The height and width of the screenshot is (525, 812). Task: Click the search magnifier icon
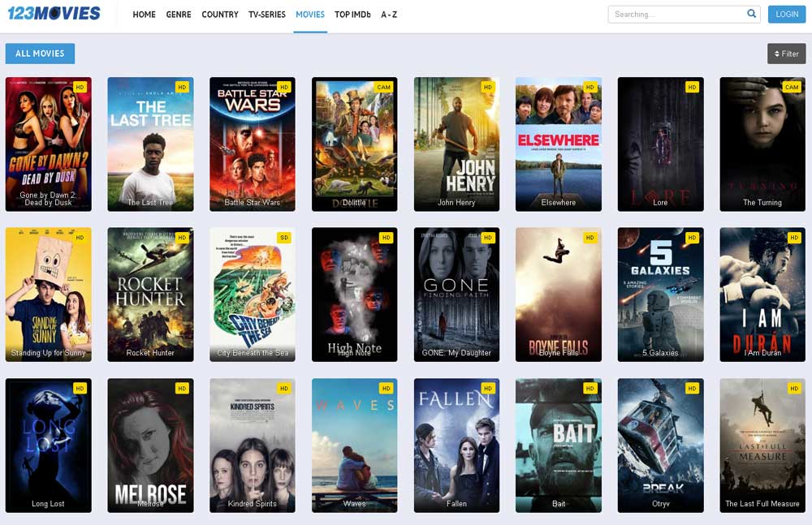coord(751,14)
